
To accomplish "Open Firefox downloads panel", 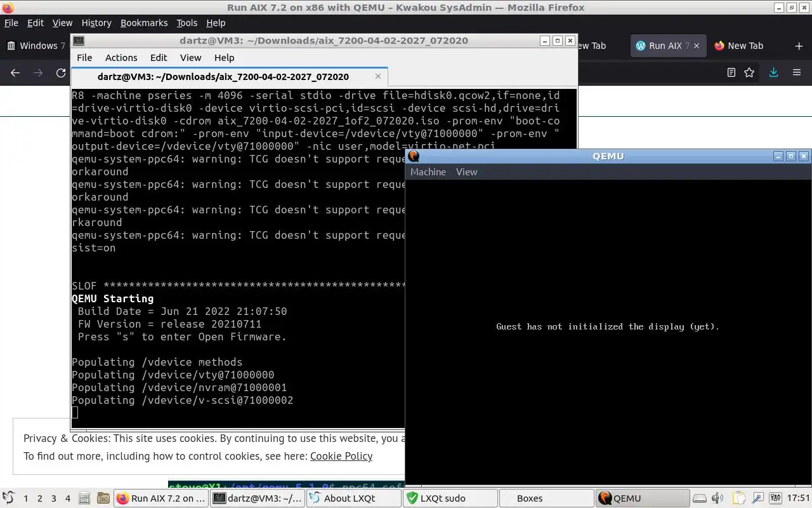I will click(x=773, y=72).
